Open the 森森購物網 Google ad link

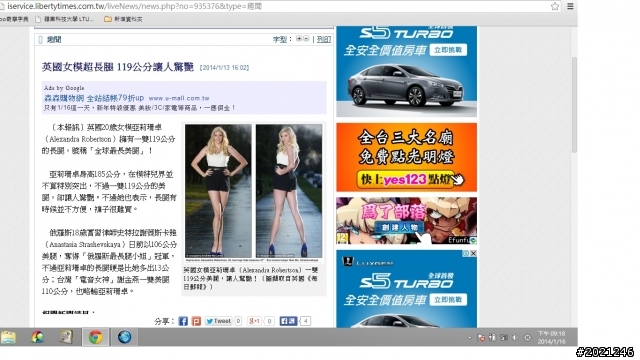pos(94,98)
